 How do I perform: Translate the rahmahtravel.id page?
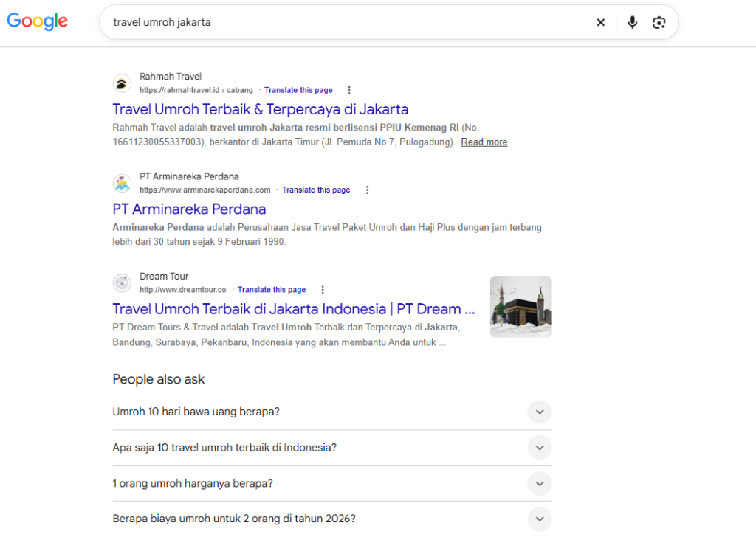pos(298,90)
